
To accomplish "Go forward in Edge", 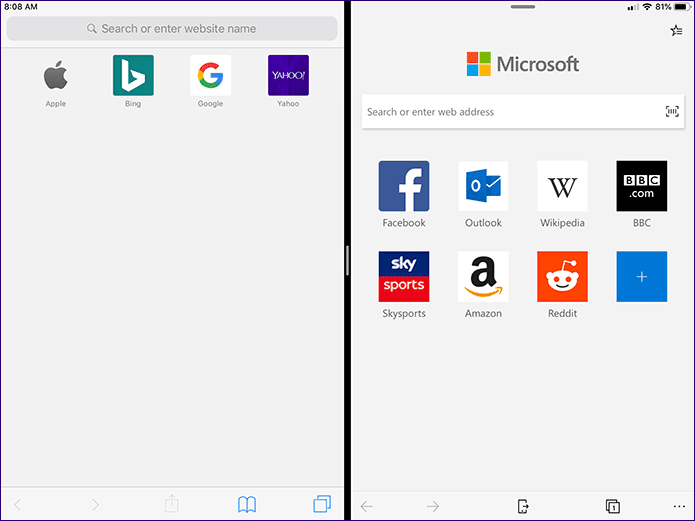I will [x=433, y=506].
